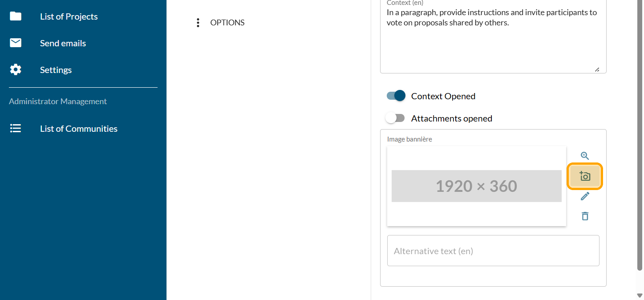Open the Settings menu item
This screenshot has height=300, width=644.
click(x=56, y=70)
